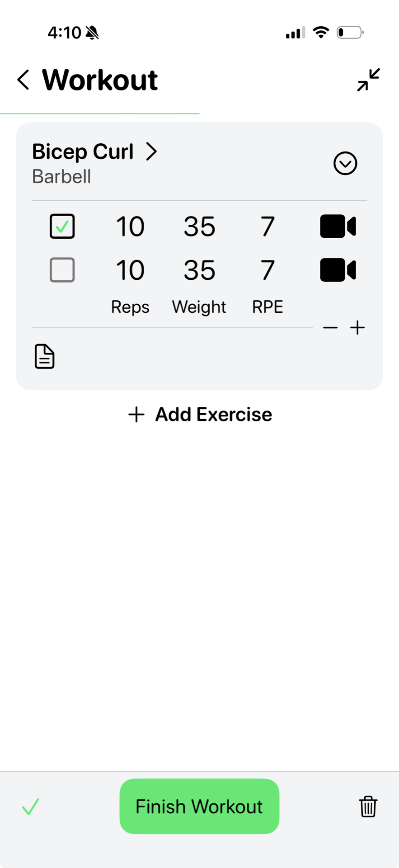Screen dimensions: 399x868
Task: Tap Add Exercise
Action: [x=200, y=414]
